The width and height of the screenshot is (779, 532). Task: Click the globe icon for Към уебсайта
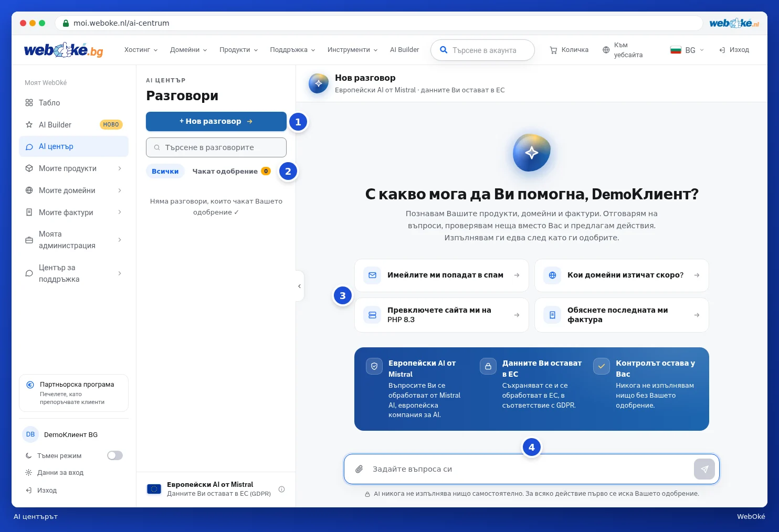(606, 50)
